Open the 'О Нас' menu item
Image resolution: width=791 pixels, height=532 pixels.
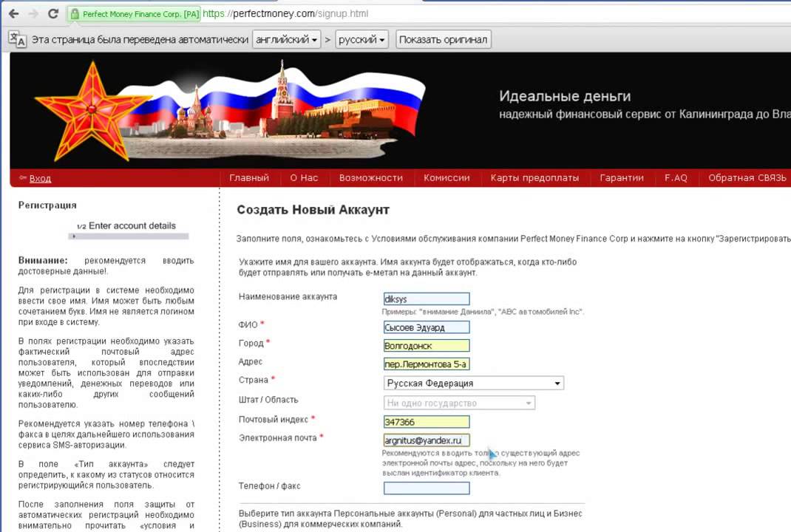click(x=304, y=178)
